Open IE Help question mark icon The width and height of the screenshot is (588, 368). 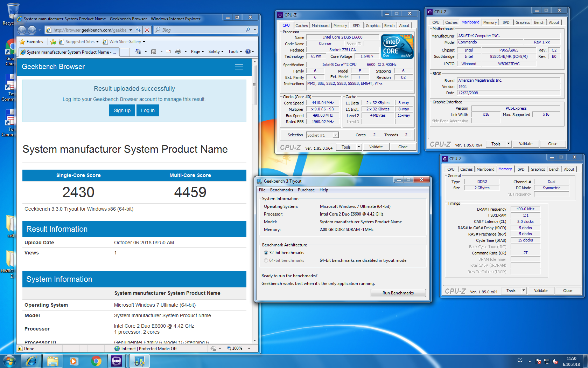click(248, 52)
